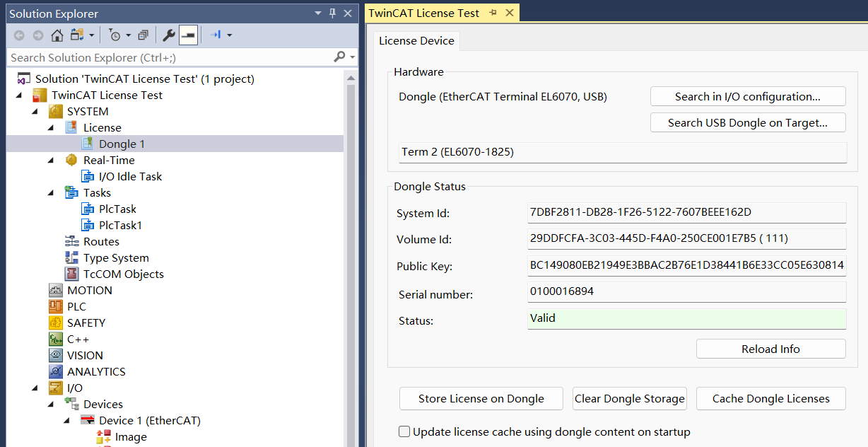
Task: Open the Pending Changes Filter dropdown arrow
Action: click(x=128, y=35)
